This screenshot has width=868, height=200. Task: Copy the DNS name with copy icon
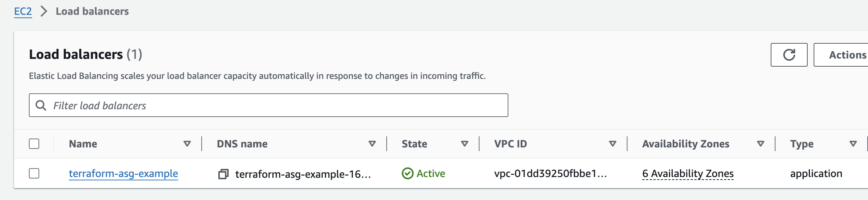[x=223, y=174]
